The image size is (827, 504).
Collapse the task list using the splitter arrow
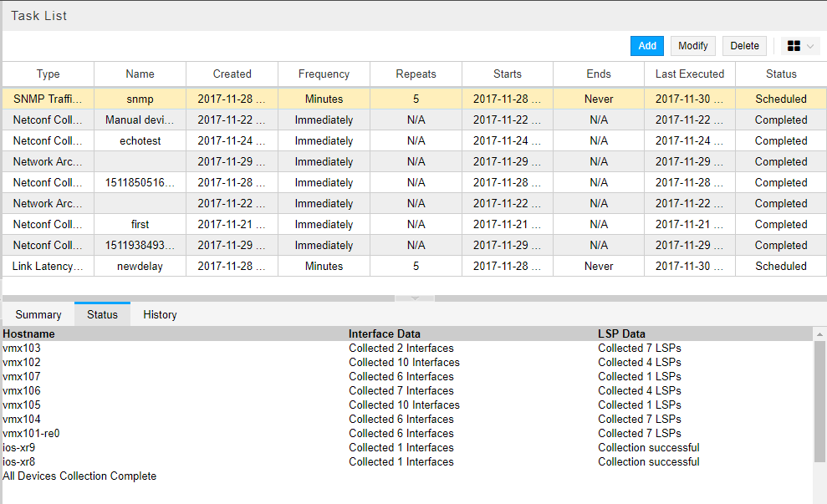(415, 298)
